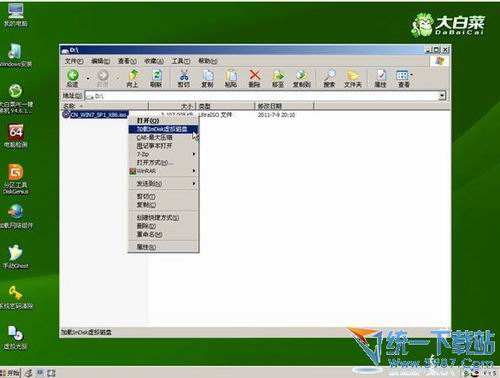Image resolution: width=500 pixels, height=378 pixels.
Task: Open the key icon 系统密码清除
Action: coord(15,297)
